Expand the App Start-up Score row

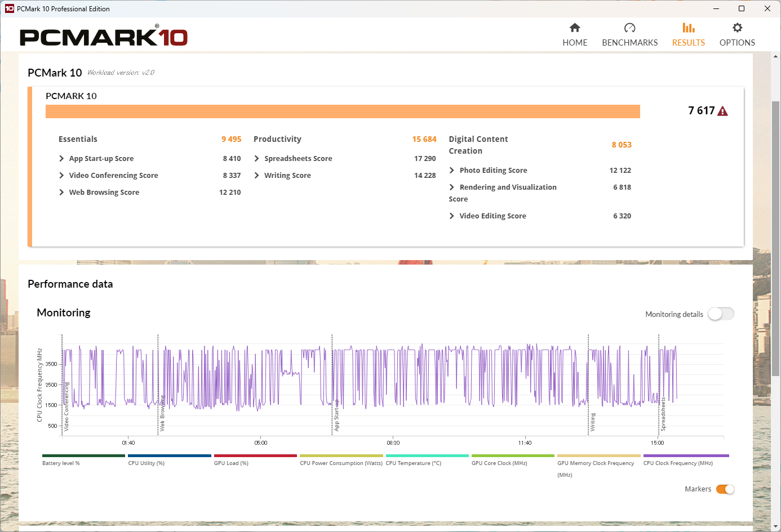pyautogui.click(x=61, y=159)
